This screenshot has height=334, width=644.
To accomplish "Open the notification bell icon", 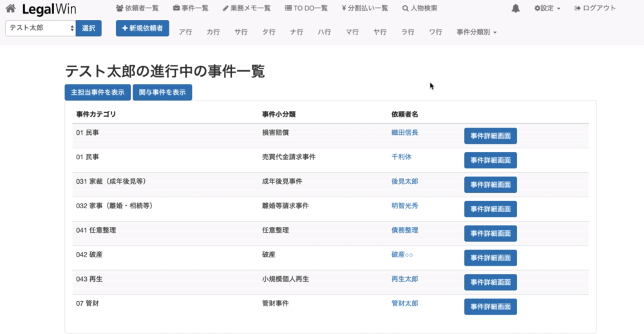I will coord(515,8).
